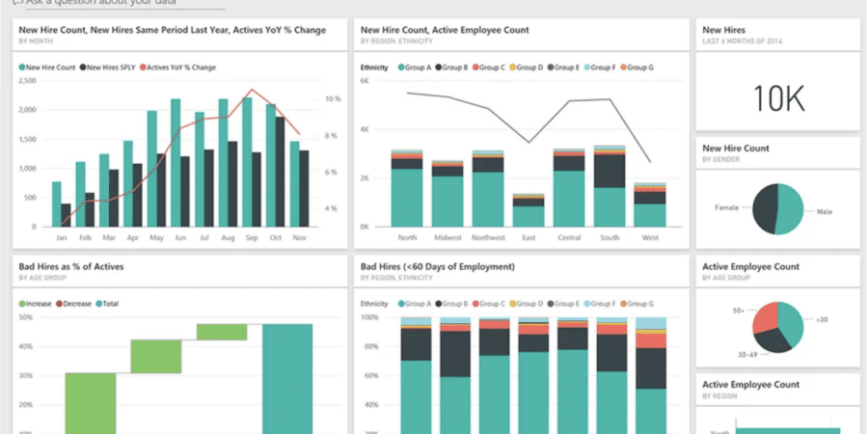This screenshot has height=434, width=868.
Task: Open the New Hires last 6 months tile title
Action: (723, 30)
